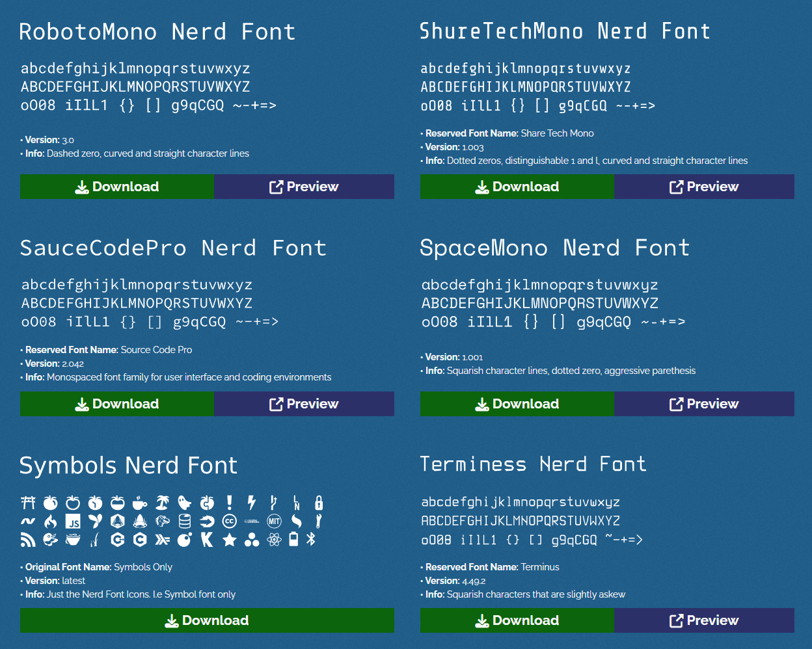Click the MIT license circle icon

pyautogui.click(x=274, y=522)
